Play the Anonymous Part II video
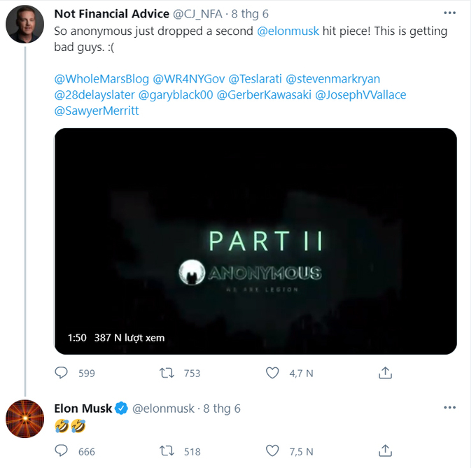The image size is (476, 468). [x=255, y=241]
